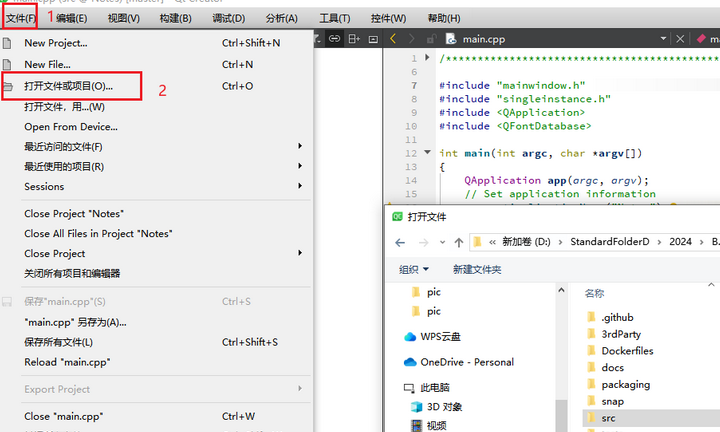This screenshot has width=720, height=432.
Task: Select 打开文件或项目(O)... entry
Action: [x=157, y=86]
